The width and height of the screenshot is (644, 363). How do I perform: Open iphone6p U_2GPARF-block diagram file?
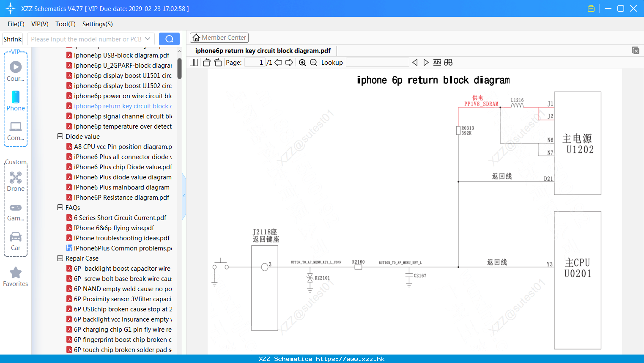pyautogui.click(x=119, y=66)
